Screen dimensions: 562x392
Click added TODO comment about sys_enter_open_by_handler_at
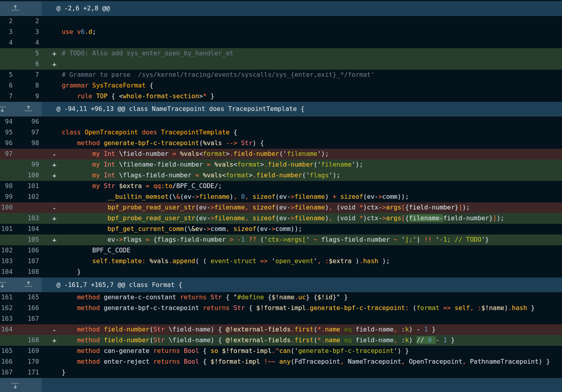coord(147,53)
